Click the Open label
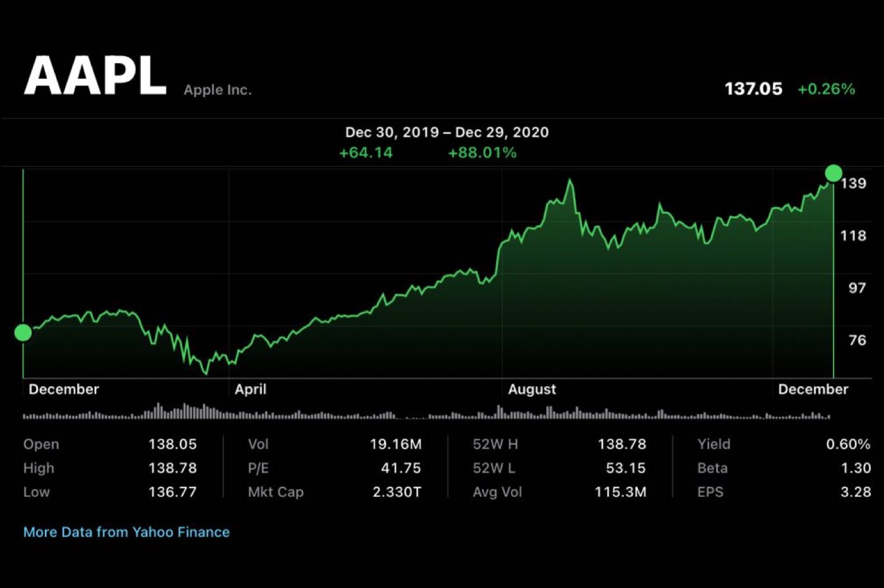Screen dimensions: 884x588 click(x=41, y=444)
